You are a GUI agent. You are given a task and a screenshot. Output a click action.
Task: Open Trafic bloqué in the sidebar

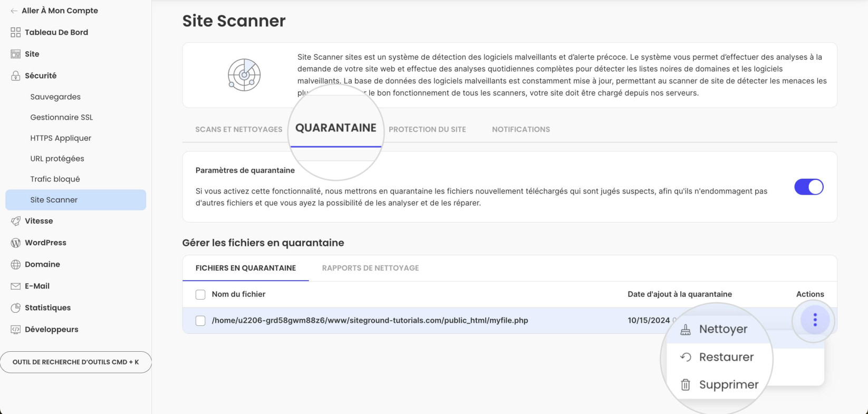[55, 179]
